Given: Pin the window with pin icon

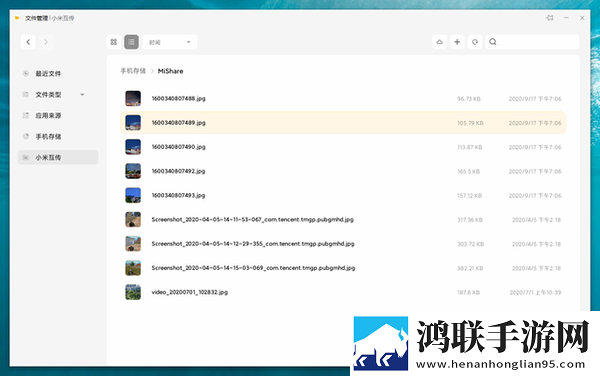Looking at the screenshot, I should pyautogui.click(x=550, y=18).
